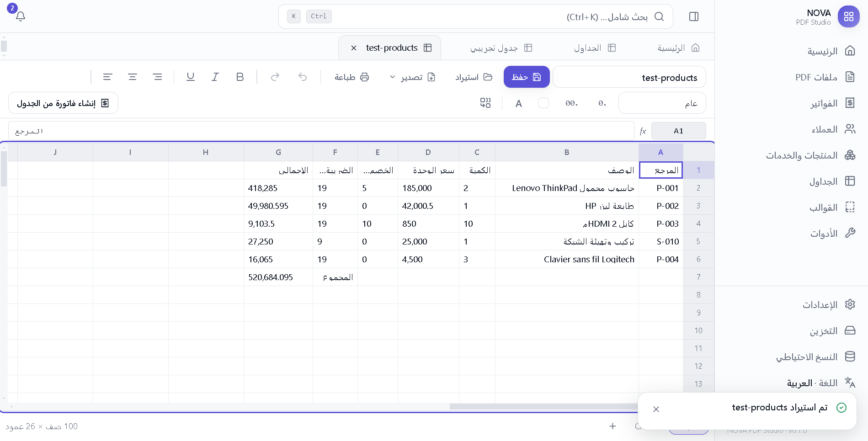This screenshot has width=868, height=441.
Task: Click the notifications bell icon
Action: [x=21, y=16]
